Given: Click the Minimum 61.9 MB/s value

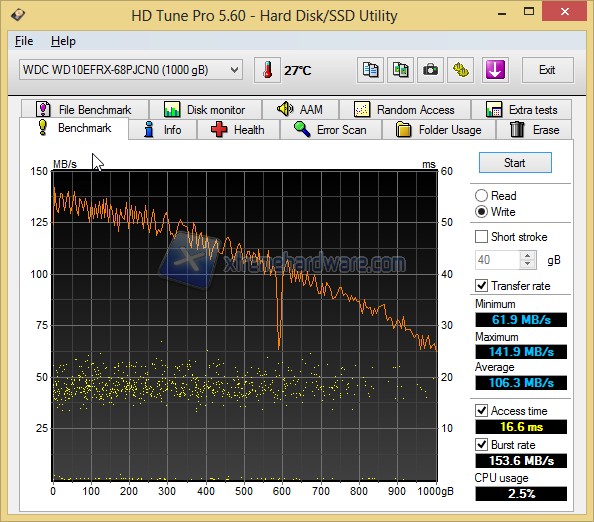Looking at the screenshot, I should [x=521, y=320].
